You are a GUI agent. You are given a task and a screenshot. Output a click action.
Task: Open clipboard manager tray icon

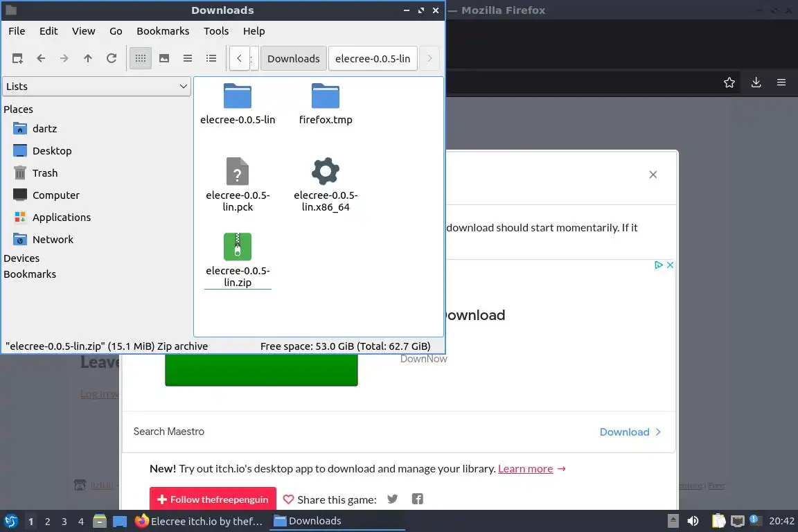click(718, 522)
